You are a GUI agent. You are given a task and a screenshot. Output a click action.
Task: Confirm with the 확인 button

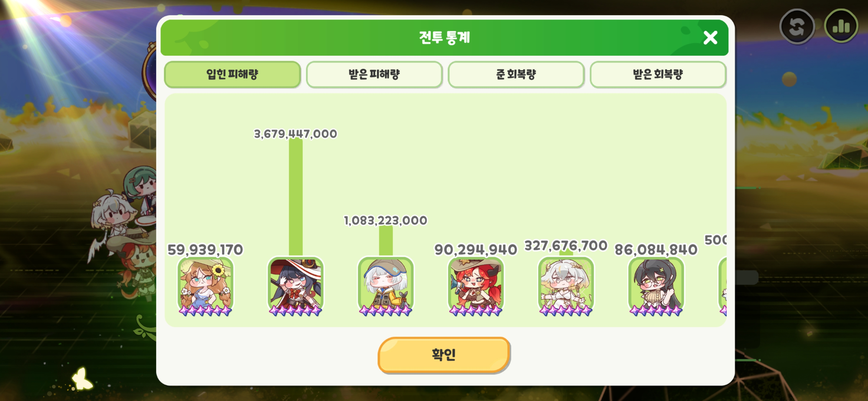(443, 354)
